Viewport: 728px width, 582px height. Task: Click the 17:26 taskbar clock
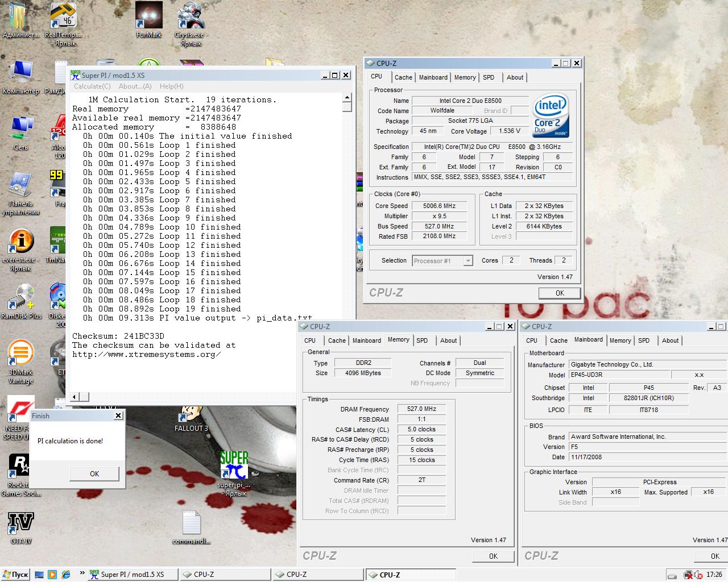[x=714, y=575]
